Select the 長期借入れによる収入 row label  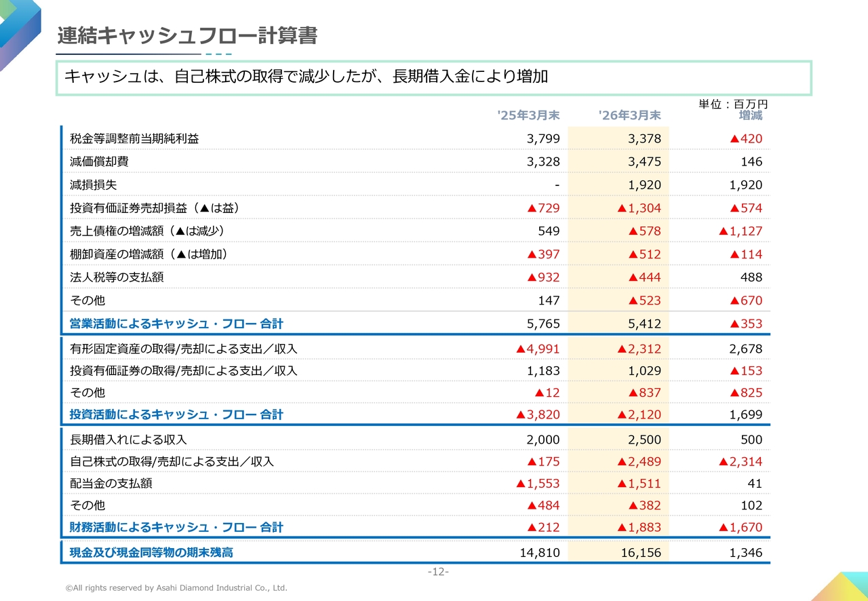[128, 440]
